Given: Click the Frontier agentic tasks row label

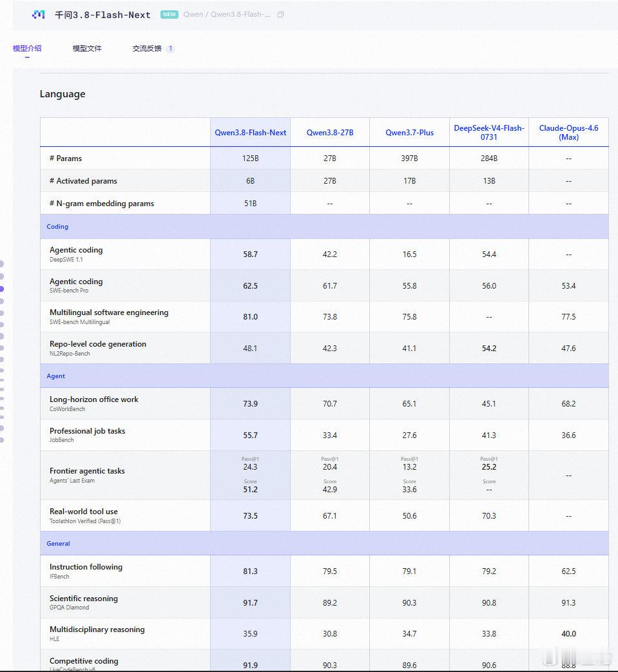Looking at the screenshot, I should coord(87,470).
